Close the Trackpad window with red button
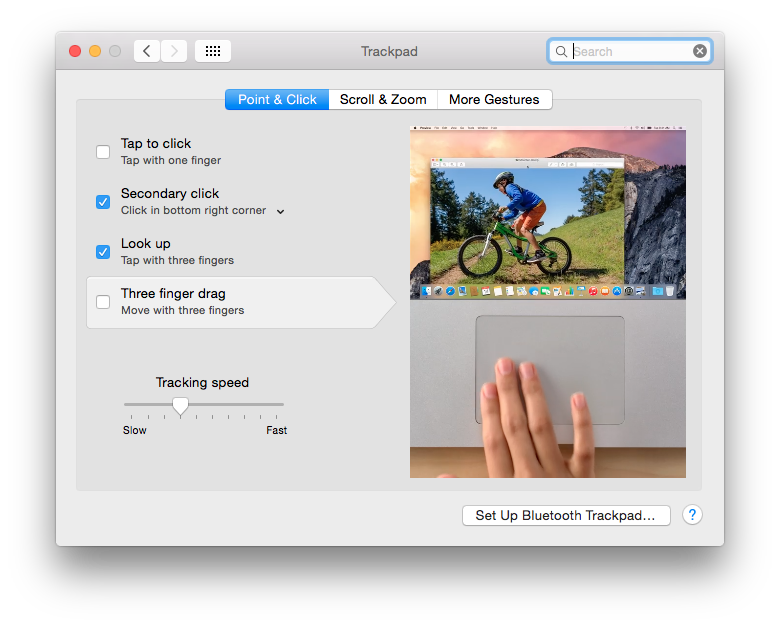Screen dimensions: 780x626 [x=75, y=51]
